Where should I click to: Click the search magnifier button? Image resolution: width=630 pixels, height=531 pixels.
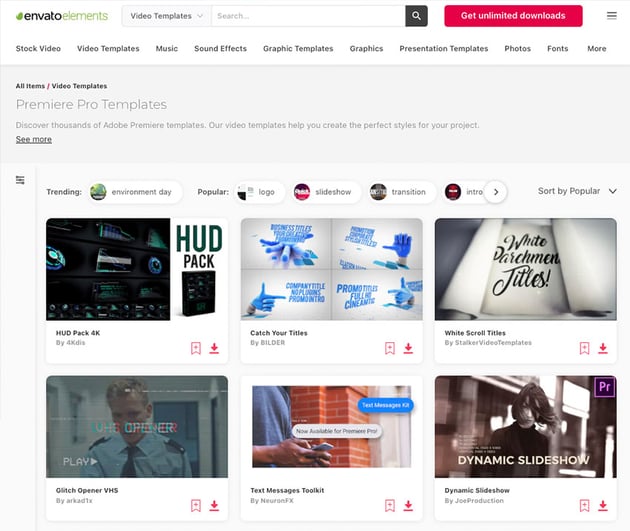click(x=416, y=16)
